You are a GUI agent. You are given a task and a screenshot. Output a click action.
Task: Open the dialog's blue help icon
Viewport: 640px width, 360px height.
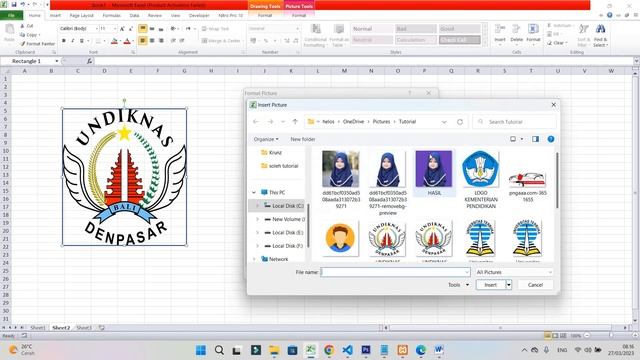[x=551, y=139]
